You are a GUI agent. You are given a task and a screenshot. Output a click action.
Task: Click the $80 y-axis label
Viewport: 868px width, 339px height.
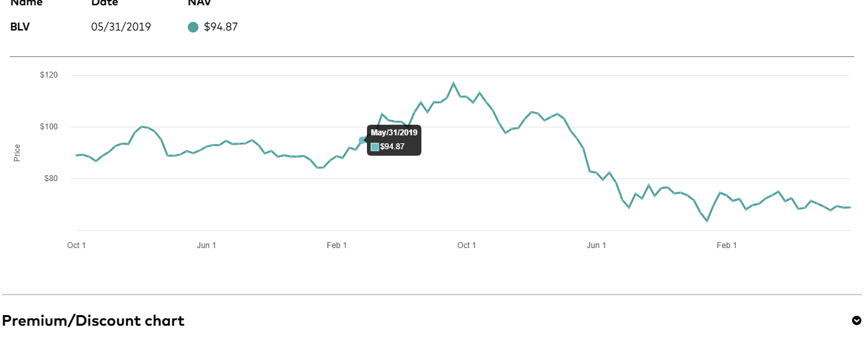51,178
